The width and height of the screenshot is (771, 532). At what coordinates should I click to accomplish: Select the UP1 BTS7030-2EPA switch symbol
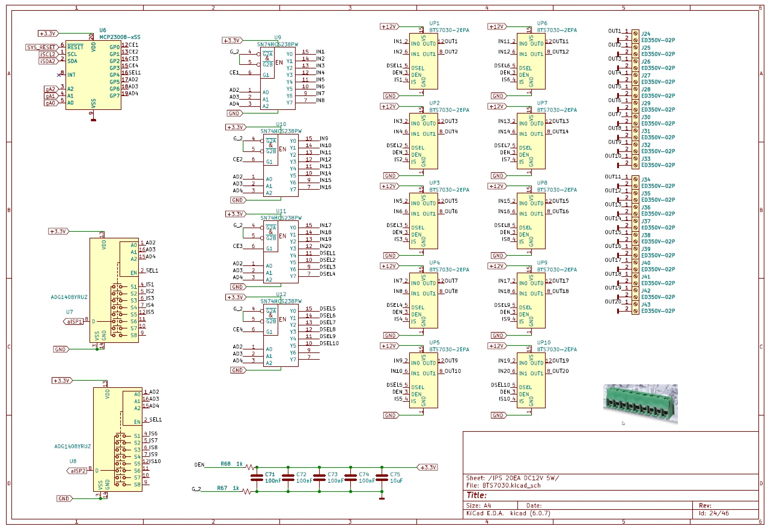pyautogui.click(x=424, y=61)
